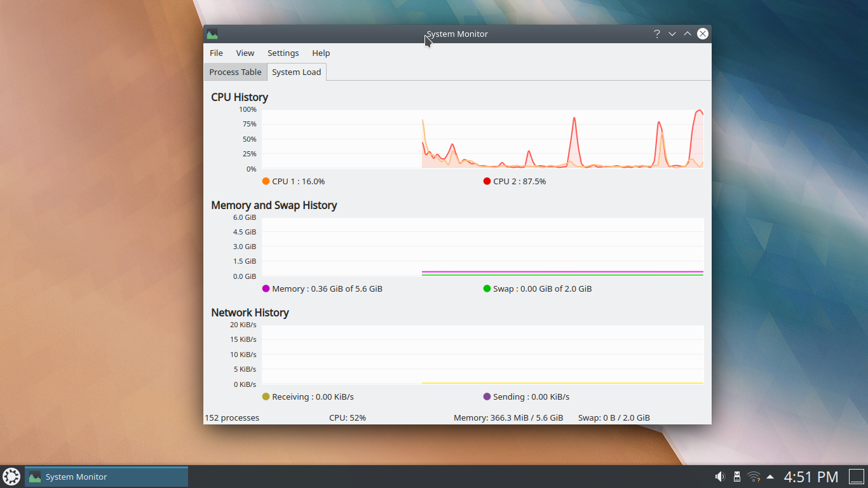Open the Help menu
Image resolution: width=868 pixels, height=488 pixels.
(x=321, y=53)
